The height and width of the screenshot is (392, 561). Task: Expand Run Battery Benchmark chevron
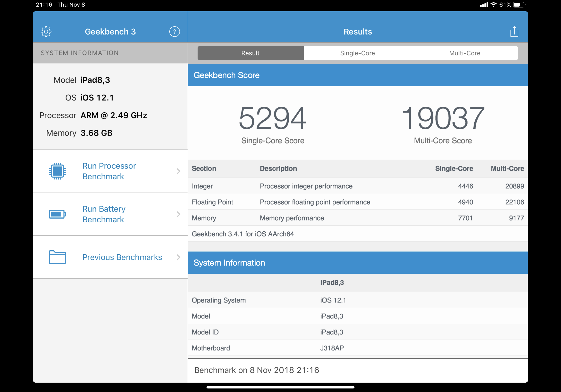point(178,214)
